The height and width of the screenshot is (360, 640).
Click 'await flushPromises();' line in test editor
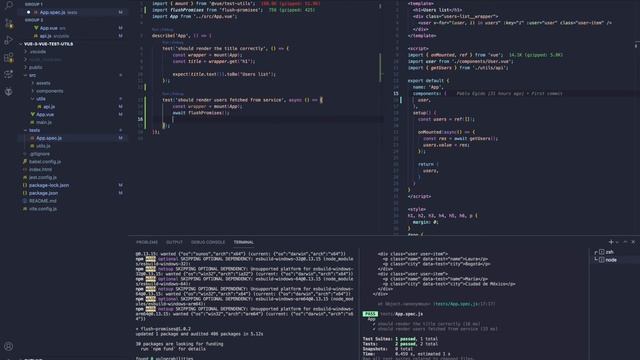pos(201,113)
